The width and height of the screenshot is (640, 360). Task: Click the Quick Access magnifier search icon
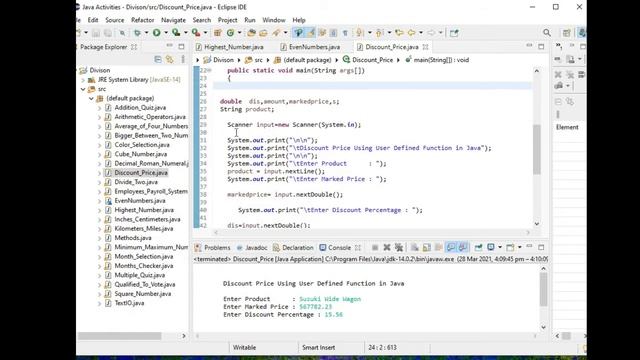click(547, 33)
